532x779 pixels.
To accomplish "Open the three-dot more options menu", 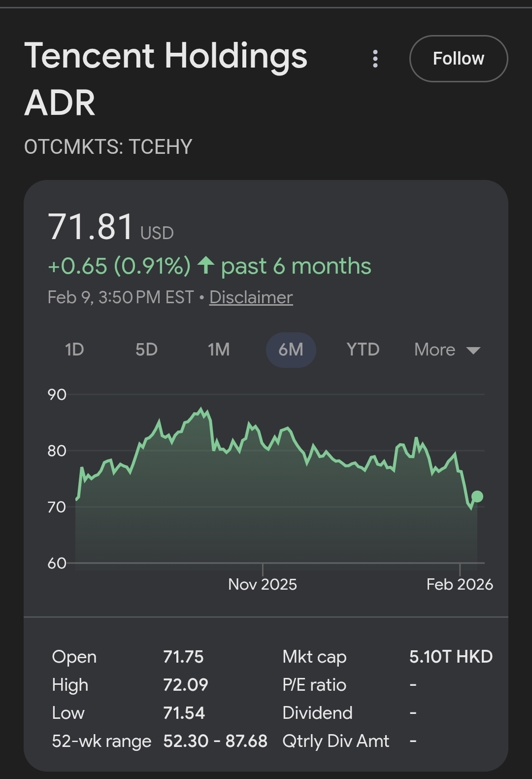I will pyautogui.click(x=375, y=59).
